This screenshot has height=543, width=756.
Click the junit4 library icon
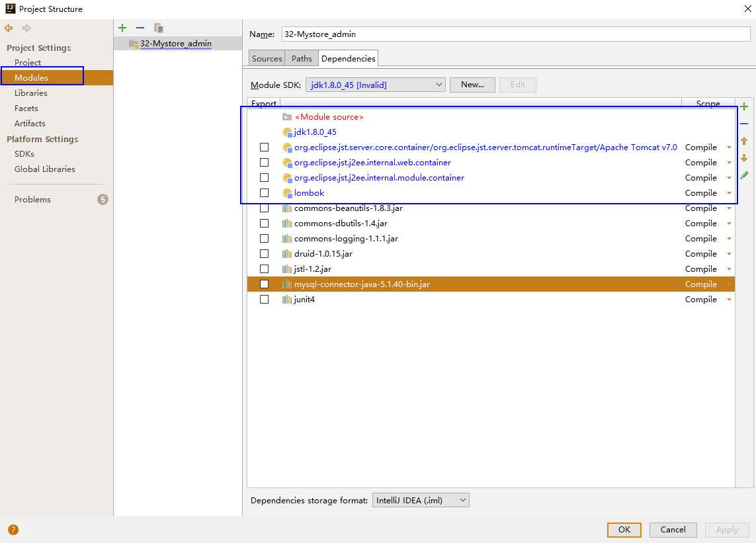tap(287, 300)
